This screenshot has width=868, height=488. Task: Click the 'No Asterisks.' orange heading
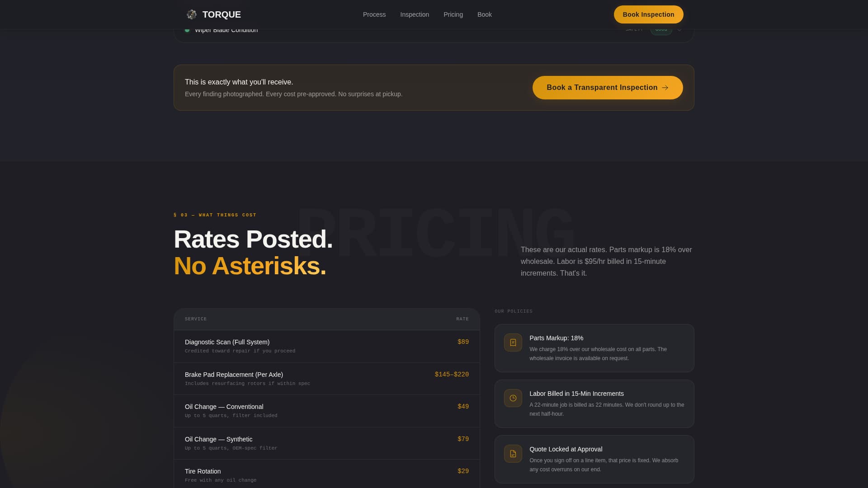tap(250, 266)
